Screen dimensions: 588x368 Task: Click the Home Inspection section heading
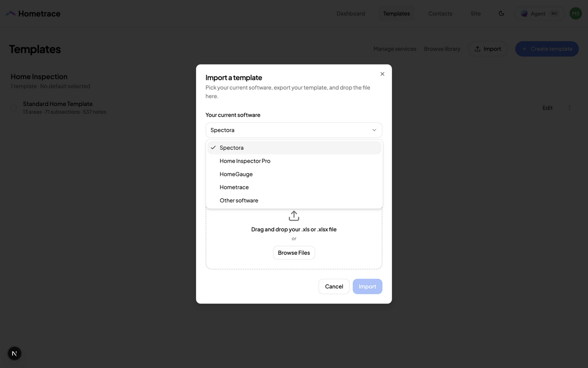(x=39, y=77)
